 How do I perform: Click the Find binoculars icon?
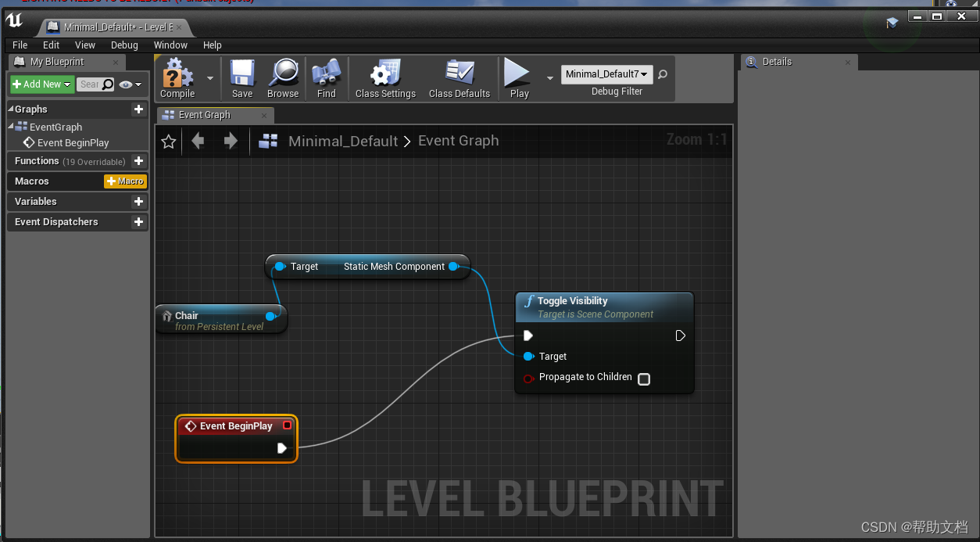326,78
